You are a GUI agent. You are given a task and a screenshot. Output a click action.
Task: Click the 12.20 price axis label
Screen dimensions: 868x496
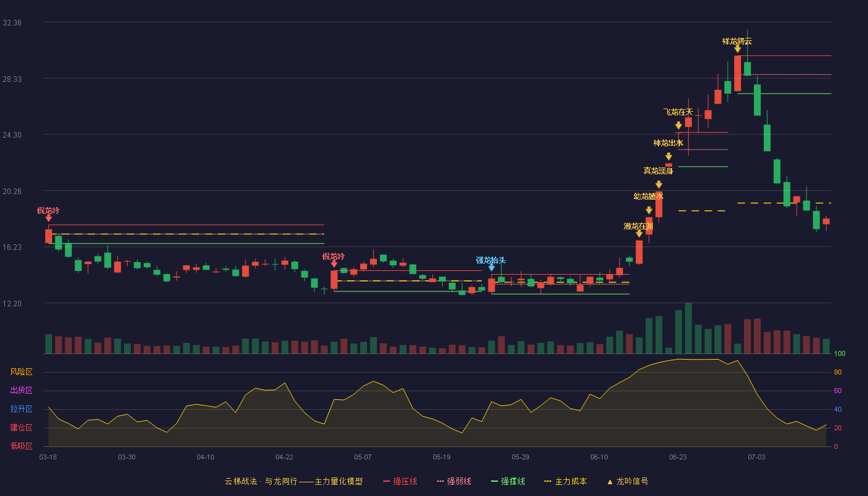(12, 303)
